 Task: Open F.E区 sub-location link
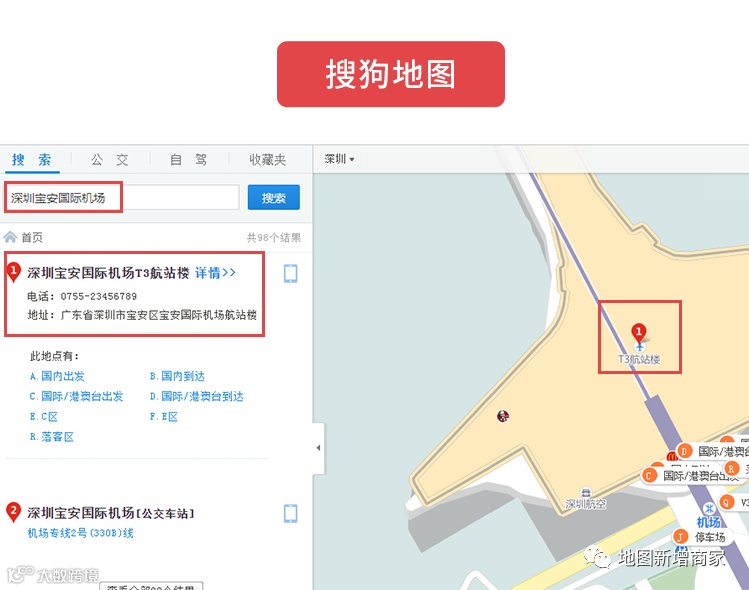tap(164, 417)
